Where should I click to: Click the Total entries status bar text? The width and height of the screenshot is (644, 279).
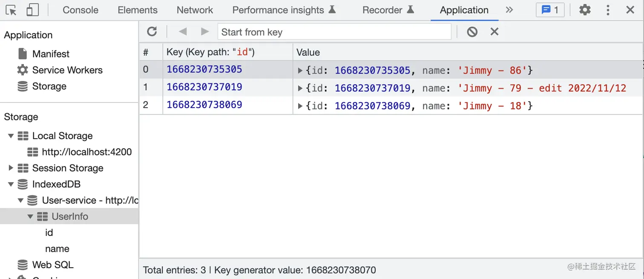260,270
